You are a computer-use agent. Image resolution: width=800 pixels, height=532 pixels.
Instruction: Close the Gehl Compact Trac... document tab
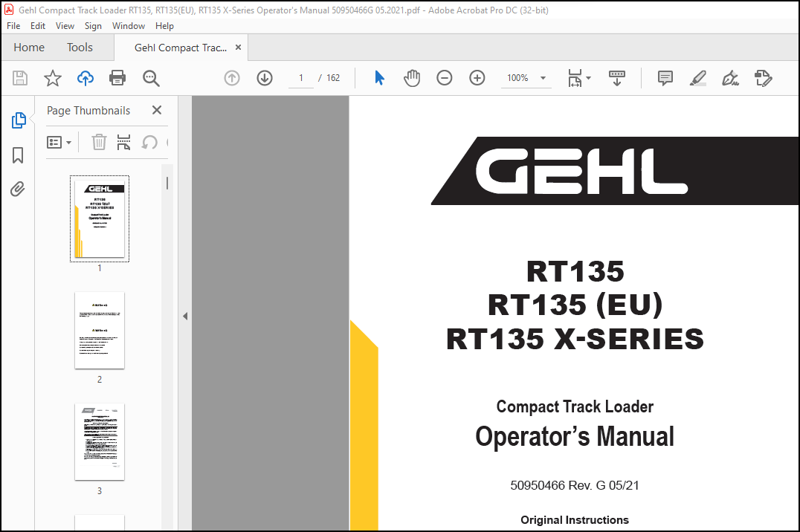238,47
